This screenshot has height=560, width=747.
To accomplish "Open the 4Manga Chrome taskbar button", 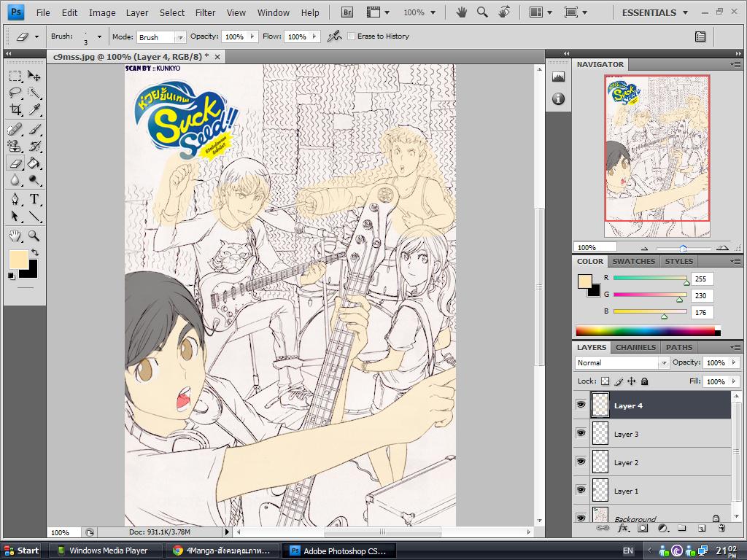I will (224, 551).
